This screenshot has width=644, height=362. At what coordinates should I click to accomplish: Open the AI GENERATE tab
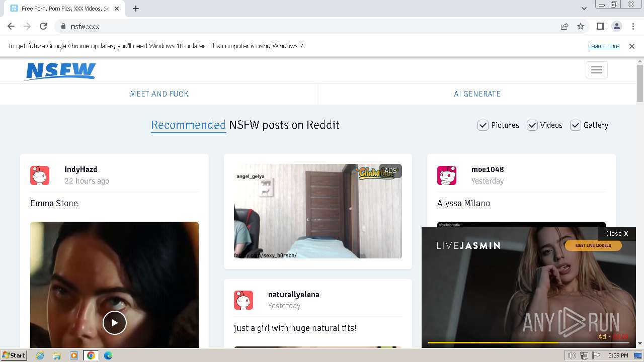tap(477, 94)
